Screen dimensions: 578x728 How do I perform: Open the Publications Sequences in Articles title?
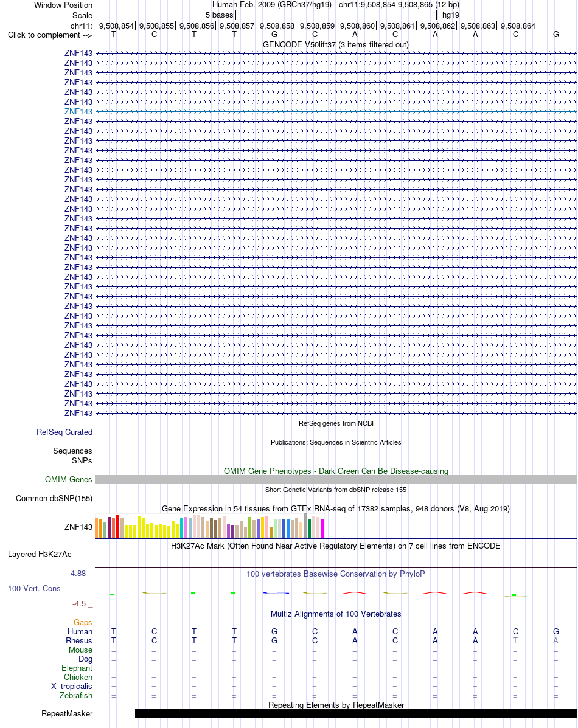click(x=336, y=443)
